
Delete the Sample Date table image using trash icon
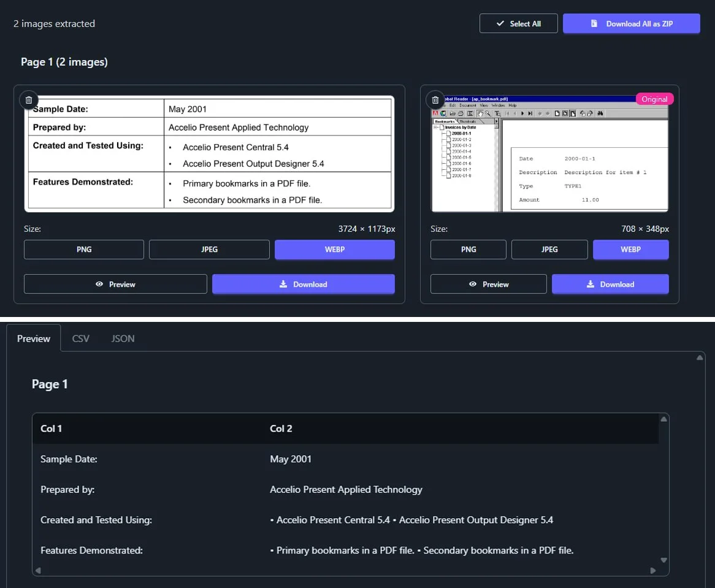point(29,100)
